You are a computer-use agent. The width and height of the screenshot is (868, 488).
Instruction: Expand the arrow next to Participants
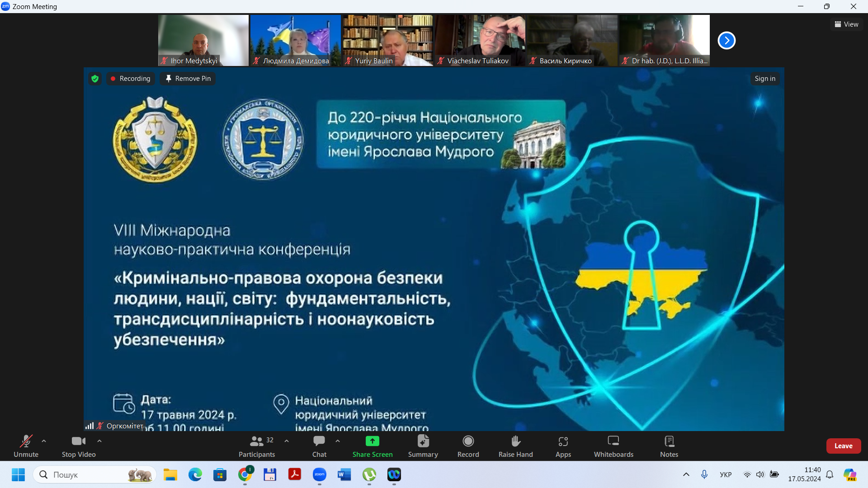click(287, 441)
